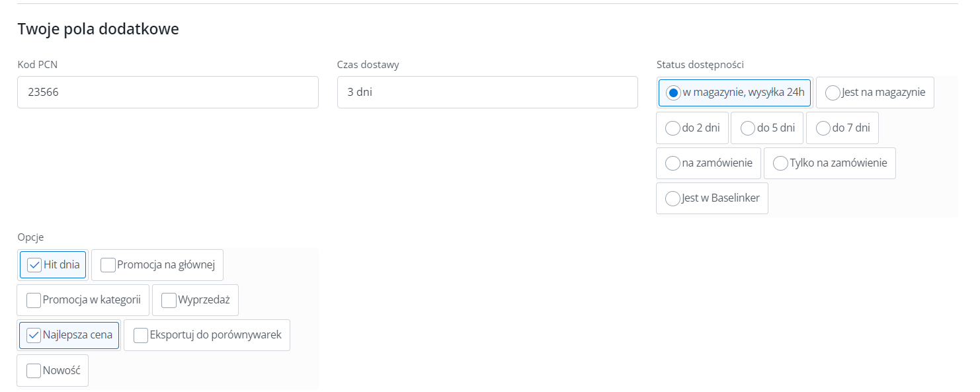Set availability to "do 7 dni"
Screen dimensions: 980x392
point(823,128)
